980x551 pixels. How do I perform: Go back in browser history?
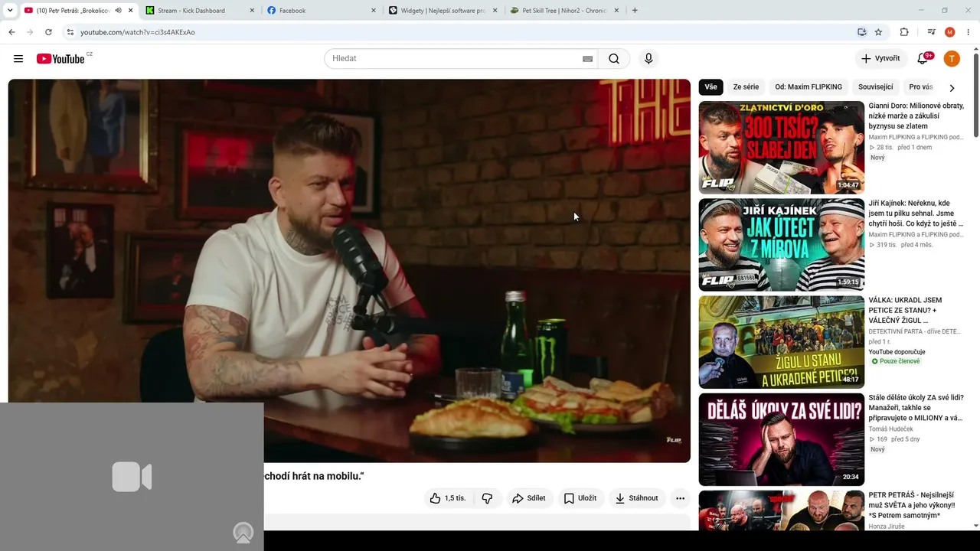[x=11, y=32]
